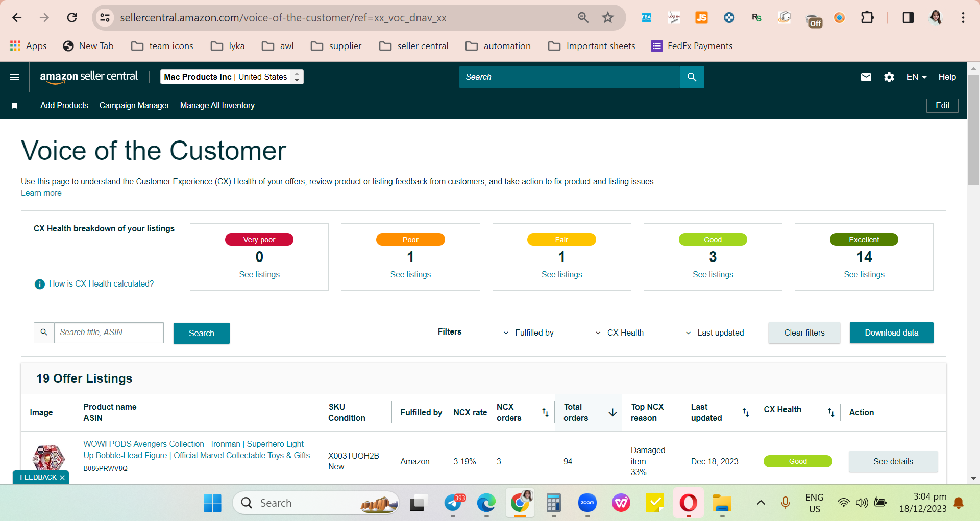The width and height of the screenshot is (980, 521).
Task: Expand the Last updated filter
Action: [714, 333]
